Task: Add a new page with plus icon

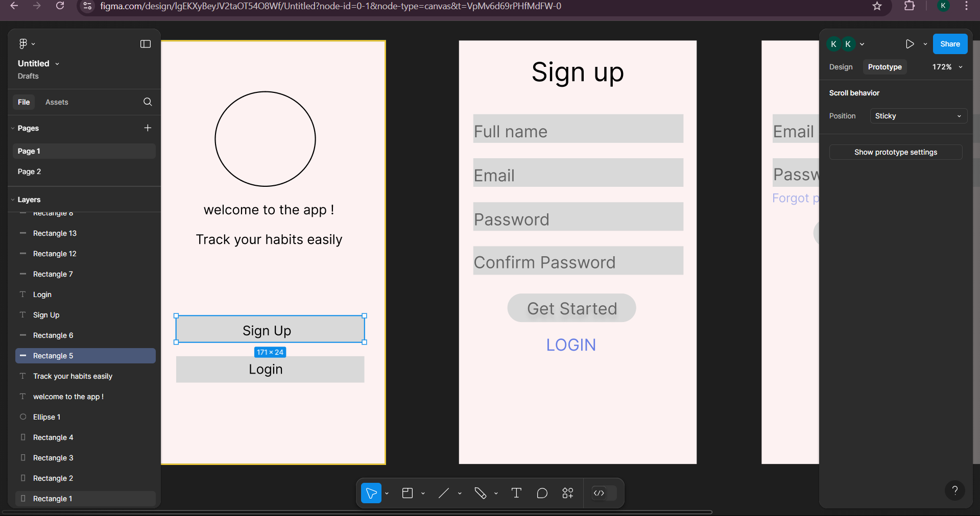Action: [x=148, y=128]
